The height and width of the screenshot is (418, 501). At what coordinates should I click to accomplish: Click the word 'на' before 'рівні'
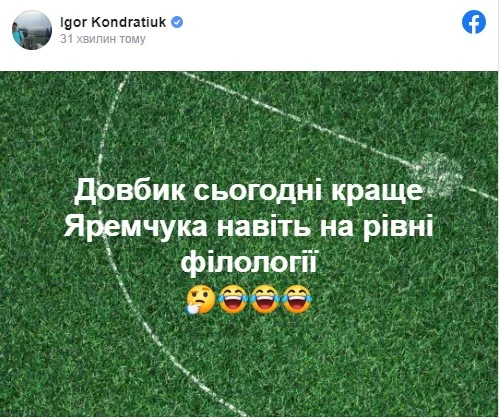[337, 228]
